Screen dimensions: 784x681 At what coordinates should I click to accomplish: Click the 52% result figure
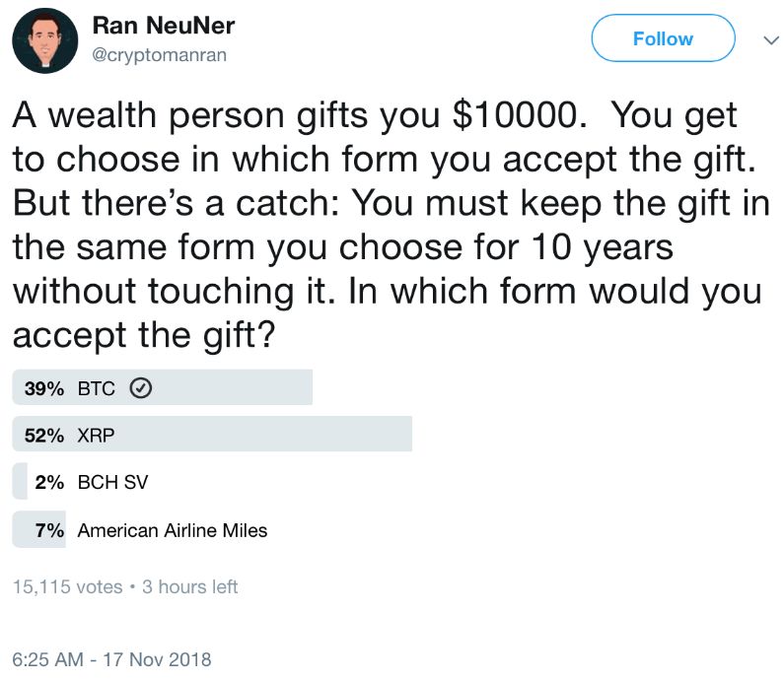tap(43, 435)
